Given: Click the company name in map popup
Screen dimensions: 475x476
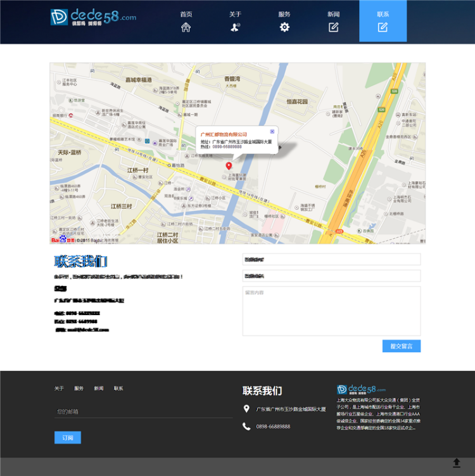Looking at the screenshot, I should coord(224,134).
